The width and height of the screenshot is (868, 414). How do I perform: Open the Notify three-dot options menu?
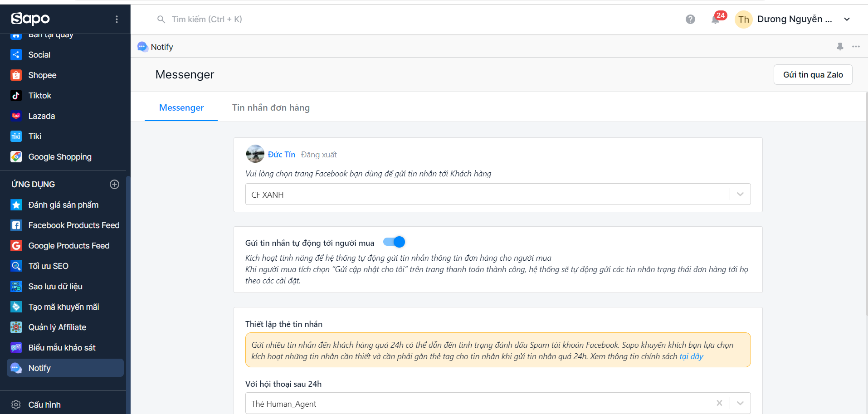[856, 47]
